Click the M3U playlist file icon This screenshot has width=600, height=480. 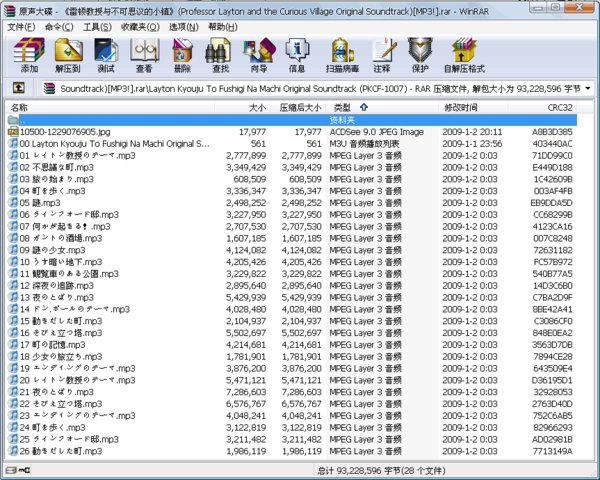coord(13,144)
